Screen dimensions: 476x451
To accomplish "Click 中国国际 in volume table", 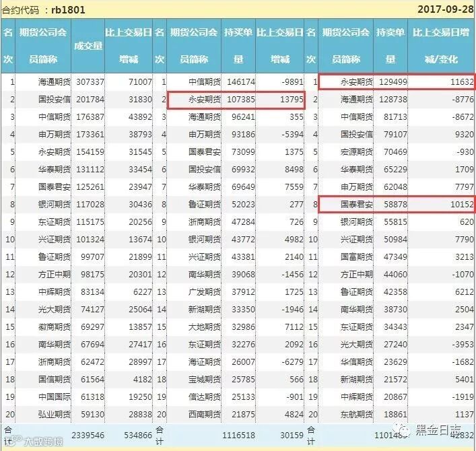I will pos(55,397).
